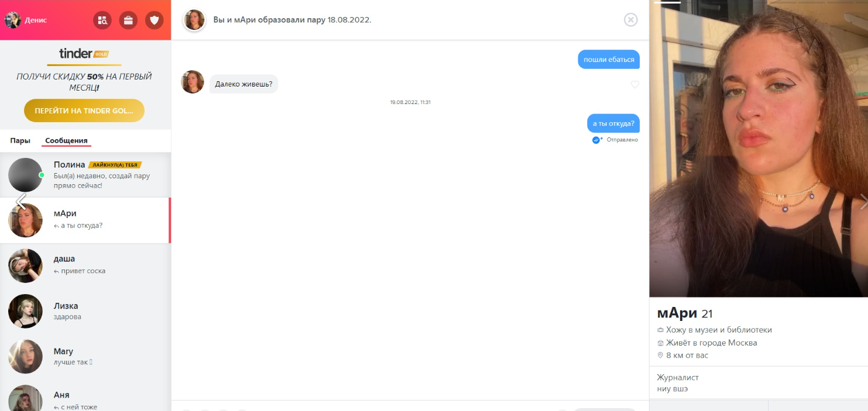Click the ПЕРЕЙТИ НА TINDER GOLD button
The height and width of the screenshot is (411, 868).
[x=84, y=110]
